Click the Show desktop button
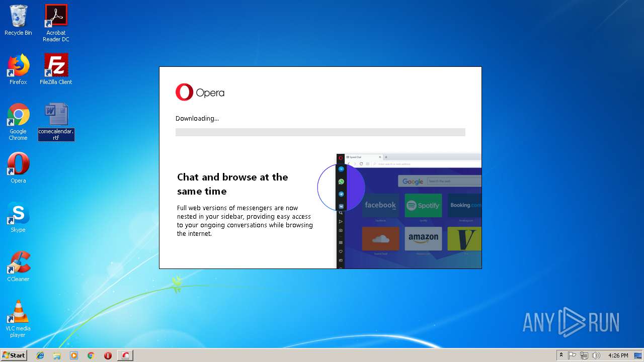Screen dimensions: 644x362 (639, 355)
